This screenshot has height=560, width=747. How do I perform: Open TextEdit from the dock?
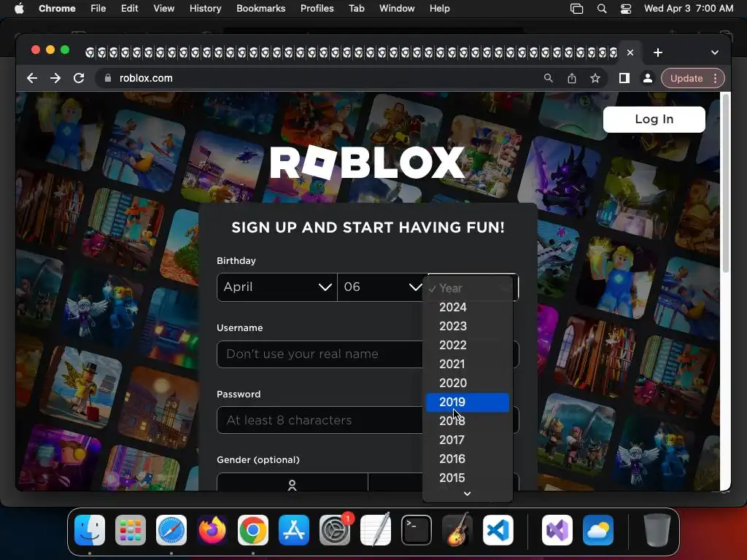tap(376, 530)
